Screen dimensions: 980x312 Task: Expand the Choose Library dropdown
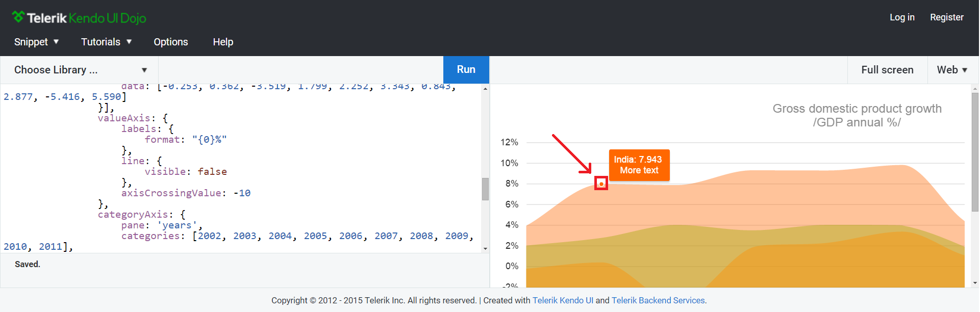(80, 70)
